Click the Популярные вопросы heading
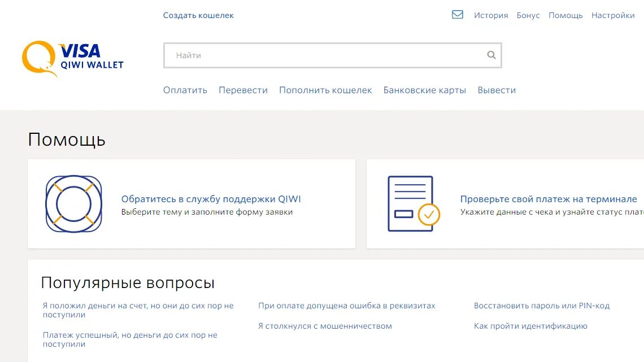 click(128, 283)
